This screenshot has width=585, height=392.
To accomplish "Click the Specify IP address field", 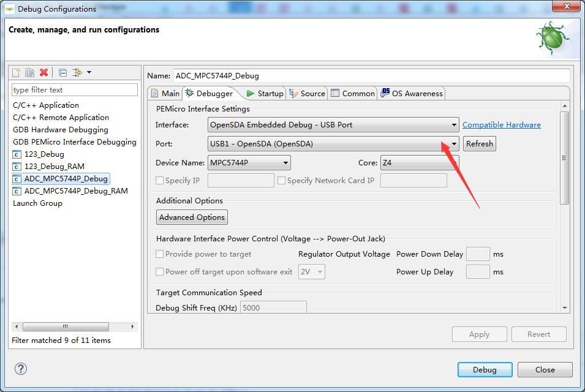I will tap(241, 181).
